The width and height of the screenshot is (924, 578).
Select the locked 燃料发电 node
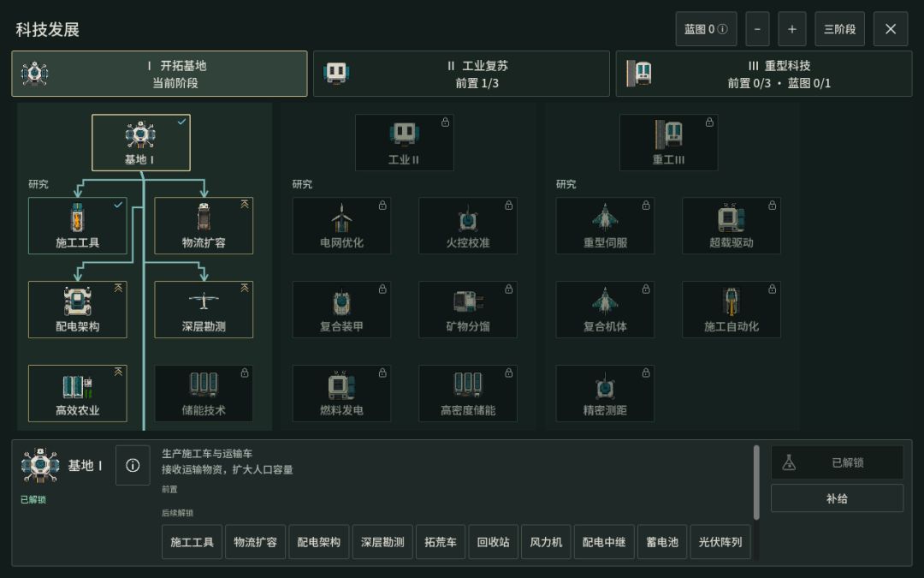coord(341,393)
